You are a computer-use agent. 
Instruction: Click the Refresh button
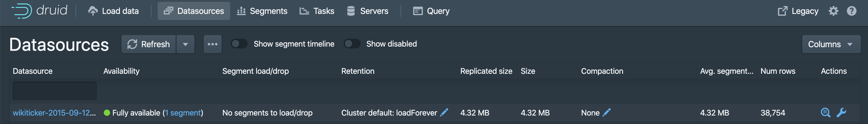pos(149,44)
